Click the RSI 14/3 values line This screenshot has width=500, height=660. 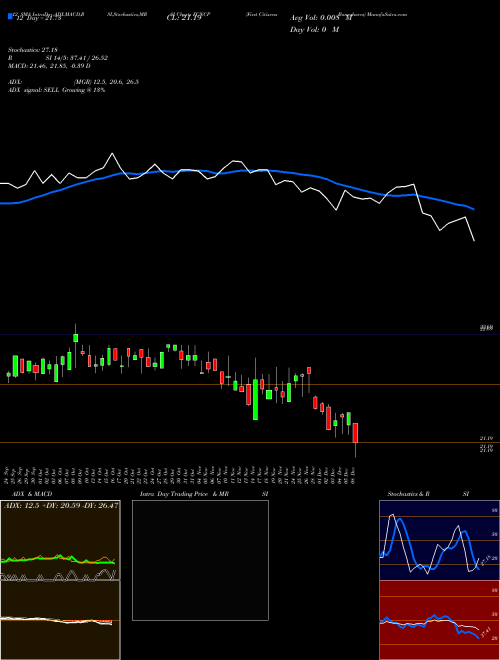point(58,58)
